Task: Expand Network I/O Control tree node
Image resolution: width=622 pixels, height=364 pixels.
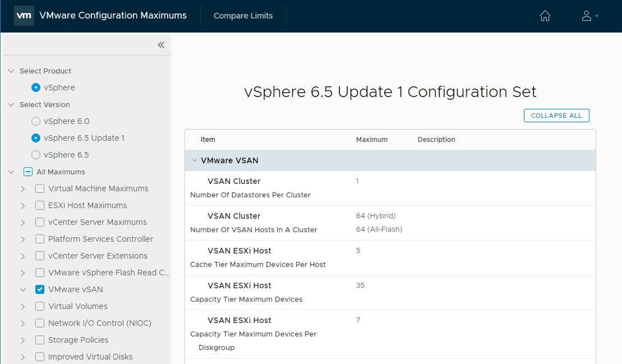Action: pos(23,324)
